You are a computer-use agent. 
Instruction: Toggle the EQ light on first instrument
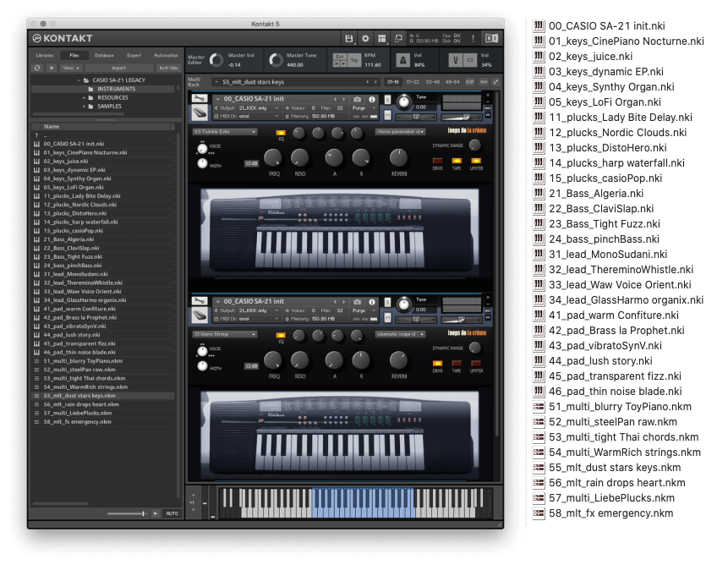(x=281, y=133)
